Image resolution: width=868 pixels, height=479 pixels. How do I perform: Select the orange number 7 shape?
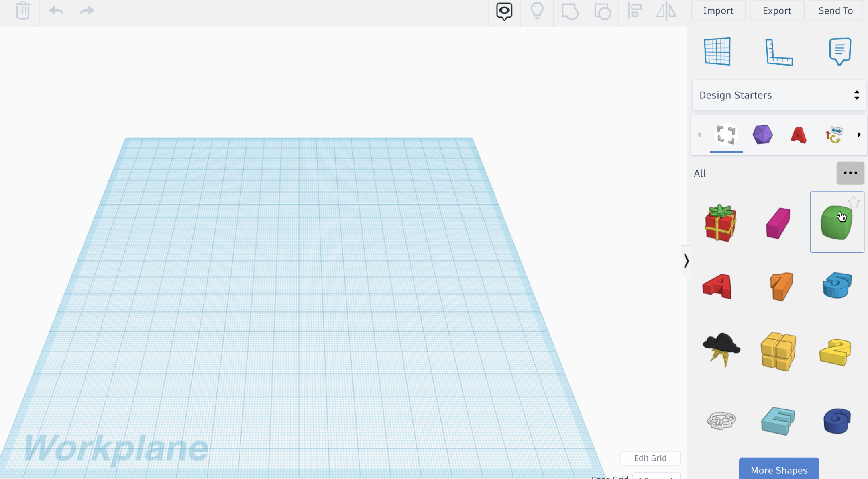(781, 287)
